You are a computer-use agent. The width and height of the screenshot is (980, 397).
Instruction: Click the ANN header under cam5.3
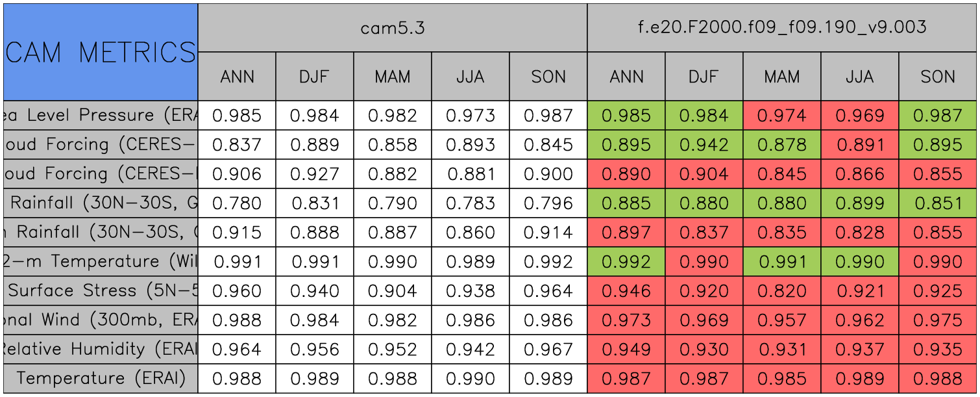[237, 77]
